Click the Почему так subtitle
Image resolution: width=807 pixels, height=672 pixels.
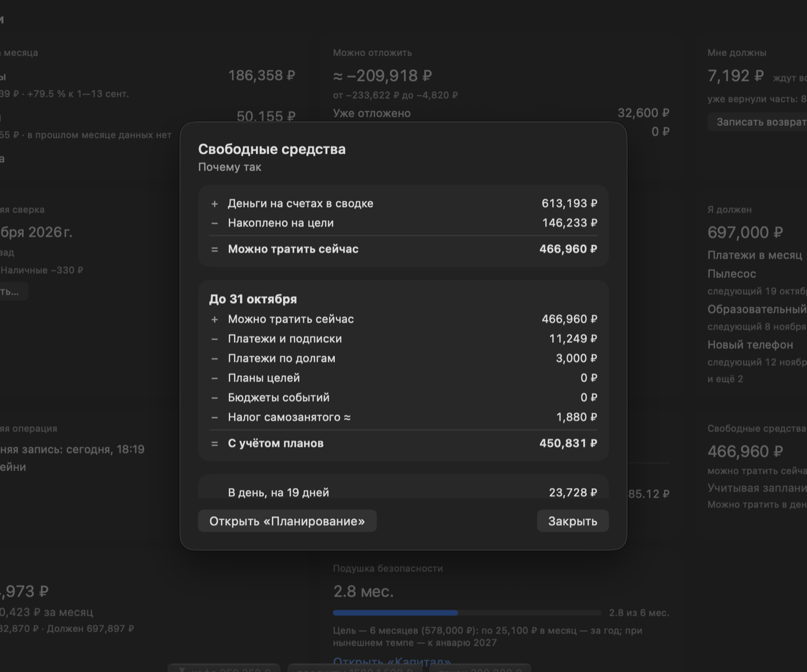click(x=229, y=167)
